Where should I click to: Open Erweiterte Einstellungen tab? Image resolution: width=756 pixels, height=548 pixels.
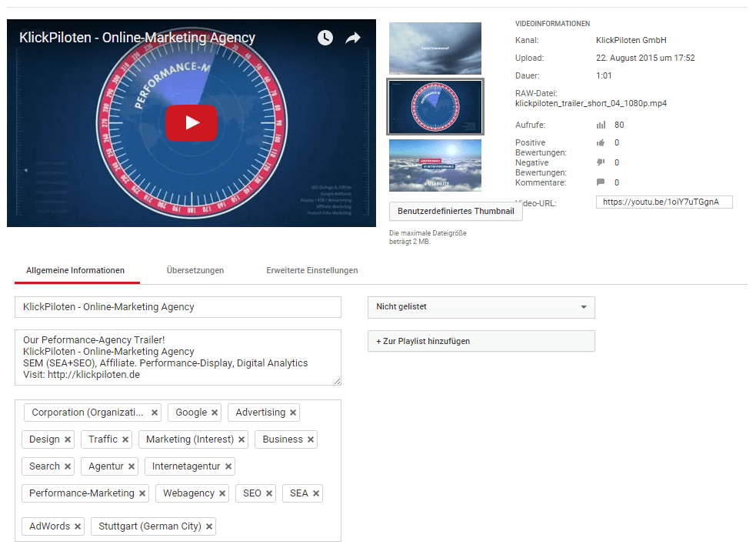pyautogui.click(x=312, y=270)
